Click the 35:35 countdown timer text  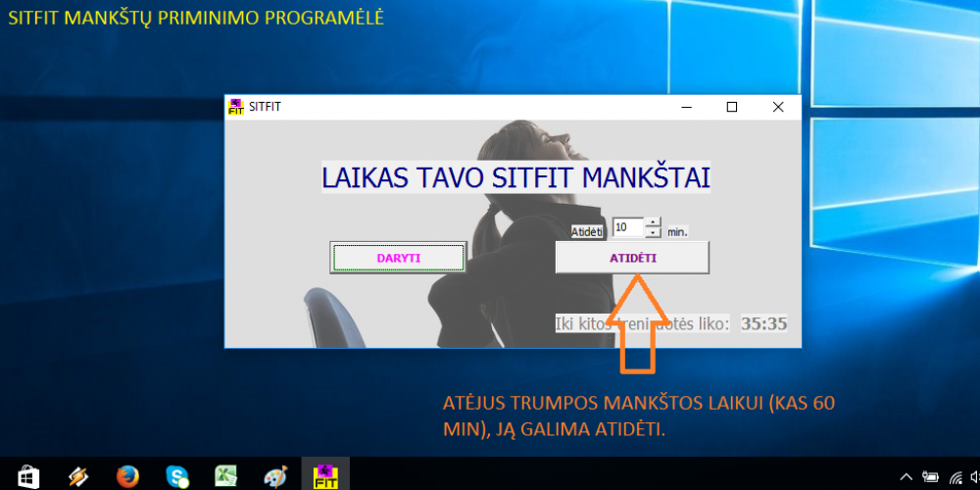(x=763, y=323)
